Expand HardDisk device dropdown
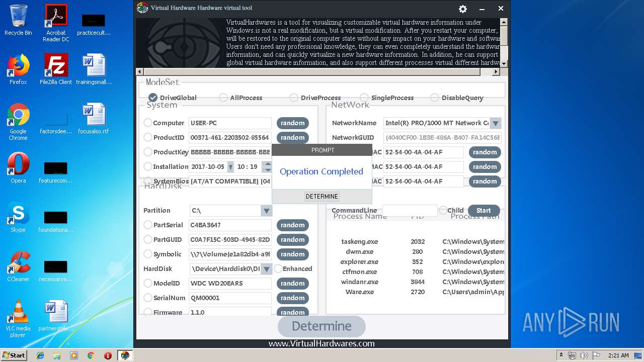The image size is (644, 362). pyautogui.click(x=266, y=269)
